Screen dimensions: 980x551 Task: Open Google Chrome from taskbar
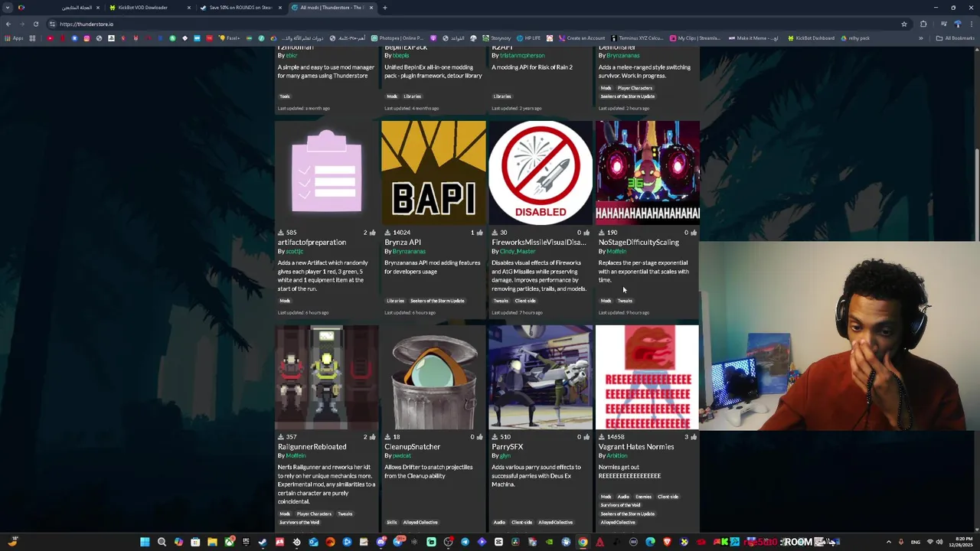[x=583, y=542]
